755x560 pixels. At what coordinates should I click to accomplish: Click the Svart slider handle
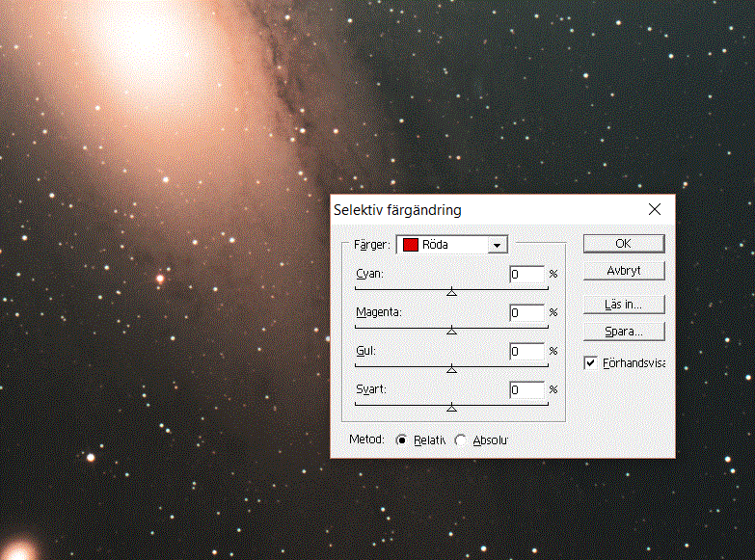451,408
